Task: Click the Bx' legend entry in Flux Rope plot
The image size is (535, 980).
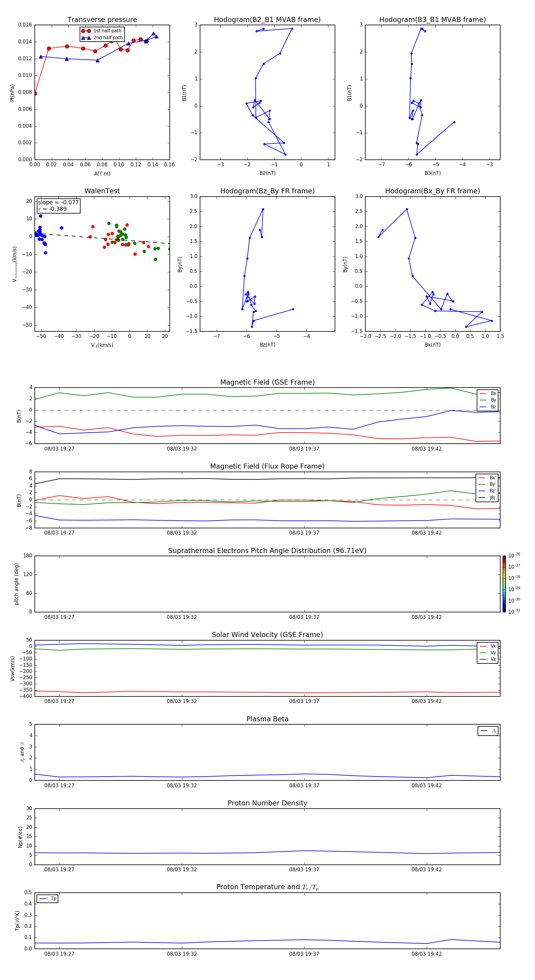Action: click(x=487, y=478)
